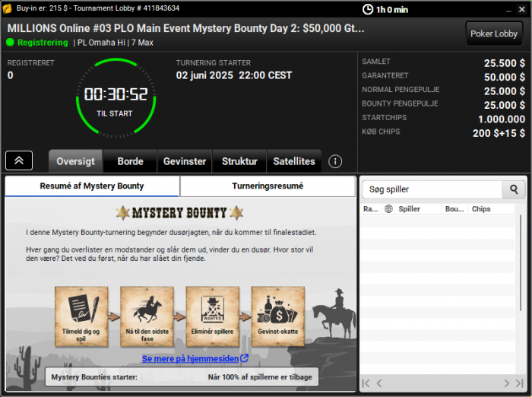Click the info circle icon
Viewport: 532px width, 397px height.
click(335, 161)
